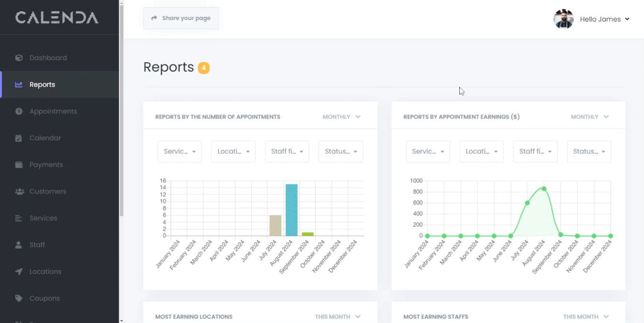The image size is (644, 323).
Task: Click the August 2024 bar in chart
Action: (291, 210)
